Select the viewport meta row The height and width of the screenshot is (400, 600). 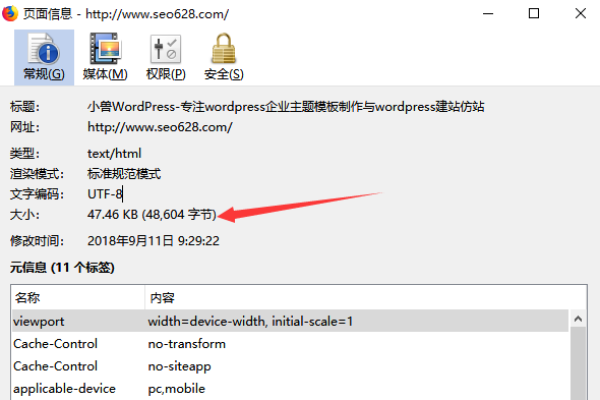pyautogui.click(x=290, y=321)
